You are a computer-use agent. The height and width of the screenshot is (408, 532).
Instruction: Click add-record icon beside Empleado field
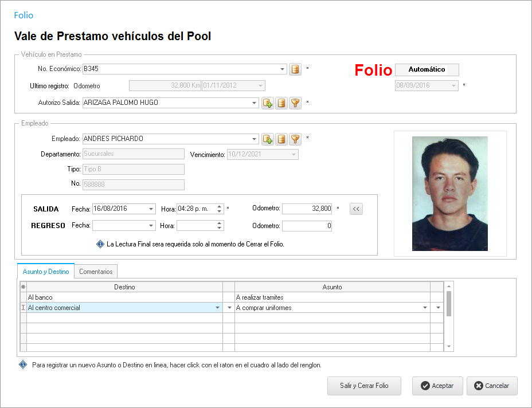(268, 139)
